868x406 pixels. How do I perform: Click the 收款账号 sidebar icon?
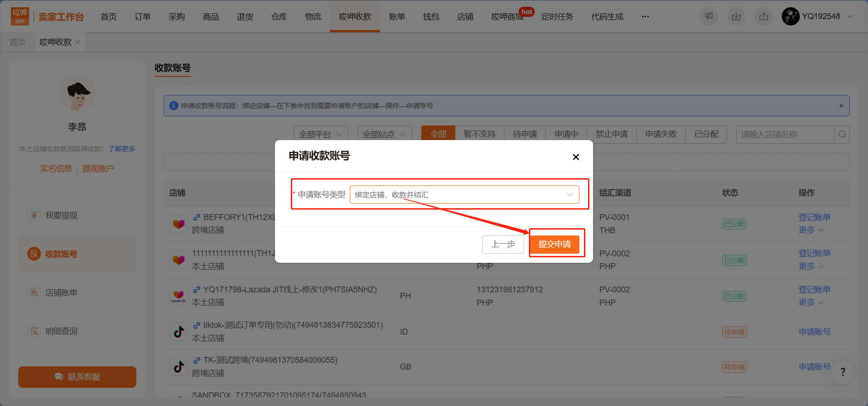coord(34,254)
